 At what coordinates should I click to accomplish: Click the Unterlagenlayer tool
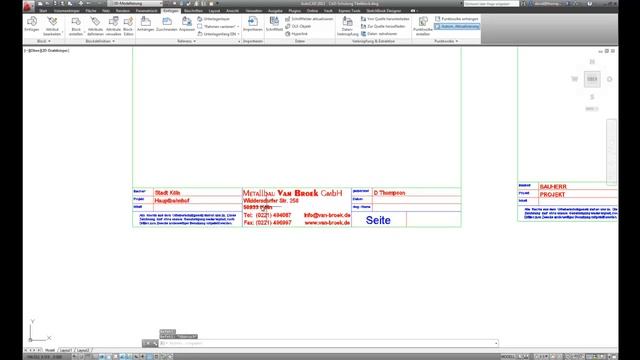(x=213, y=19)
